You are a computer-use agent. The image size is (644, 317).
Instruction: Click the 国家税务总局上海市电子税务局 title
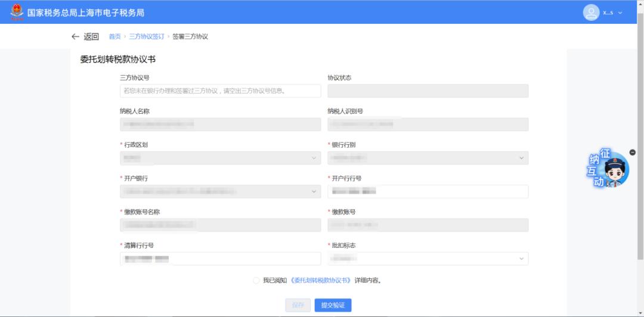click(x=86, y=13)
